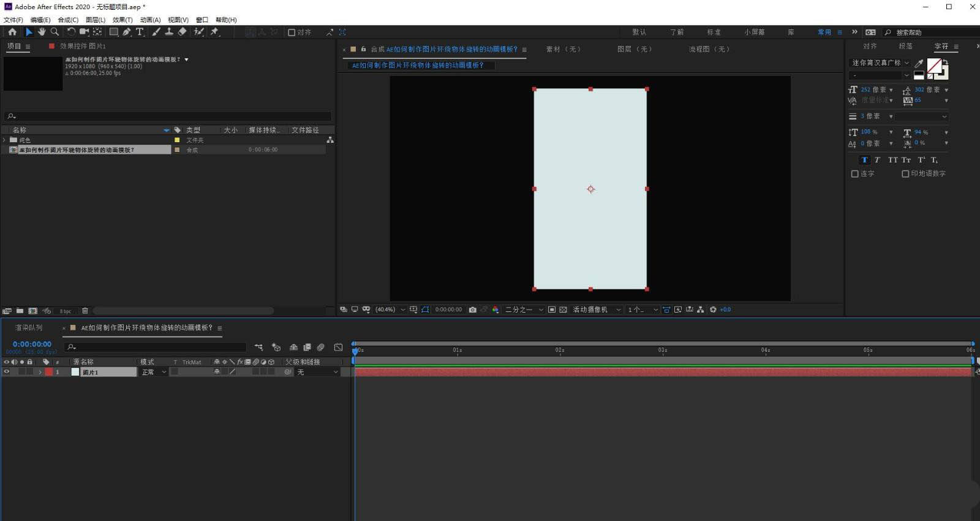Hide layer 图片1 with eye toggle
Screen dimensions: 980x521
7,372
